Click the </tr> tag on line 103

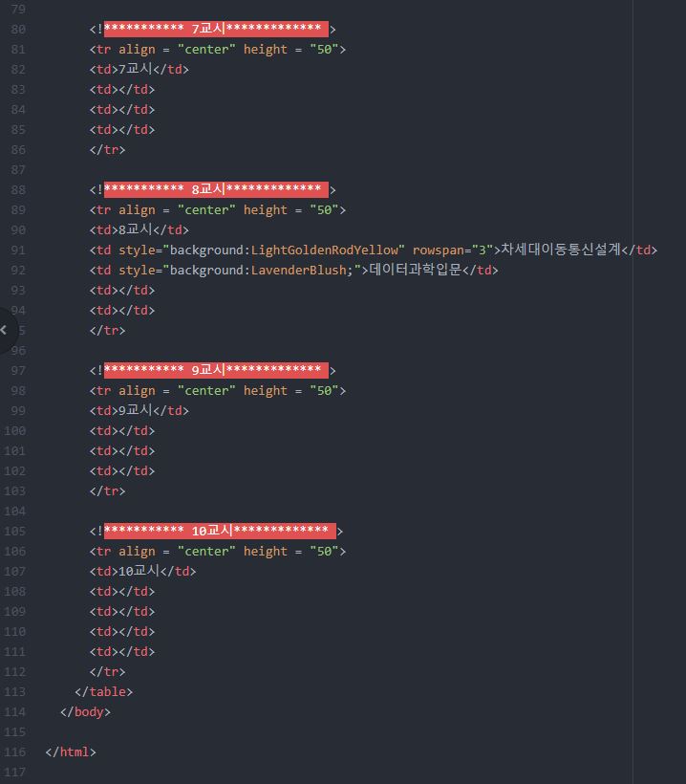coord(107,491)
